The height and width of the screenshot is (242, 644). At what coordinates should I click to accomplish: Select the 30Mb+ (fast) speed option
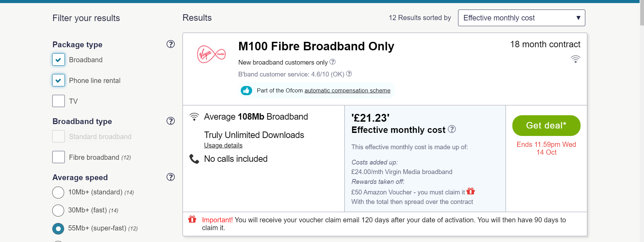58,210
